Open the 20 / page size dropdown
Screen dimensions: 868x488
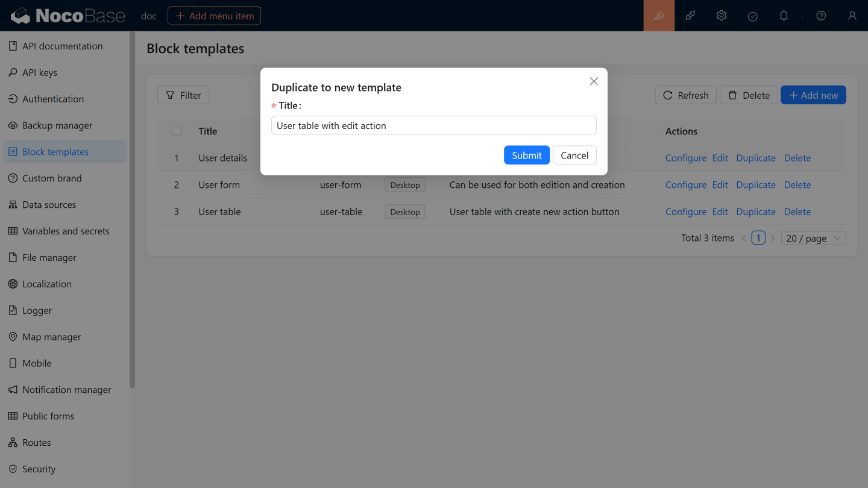point(813,238)
